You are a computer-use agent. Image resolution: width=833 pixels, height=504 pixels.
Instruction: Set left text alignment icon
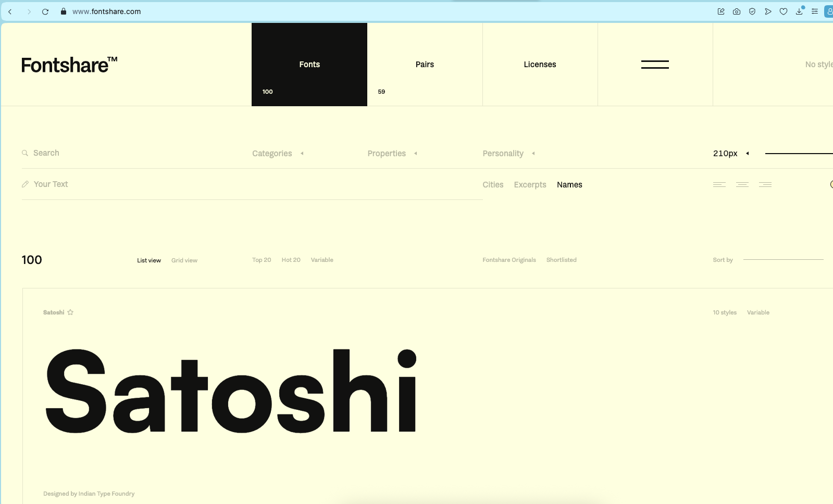click(719, 184)
